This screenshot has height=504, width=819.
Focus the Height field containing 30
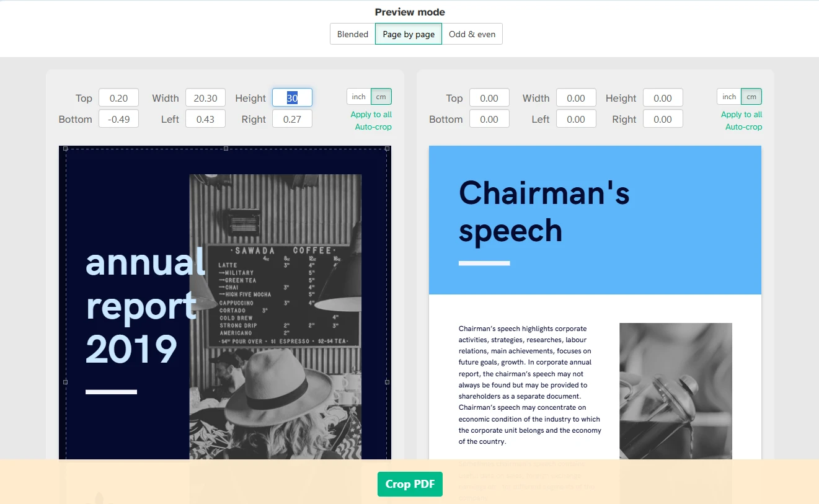click(x=292, y=98)
